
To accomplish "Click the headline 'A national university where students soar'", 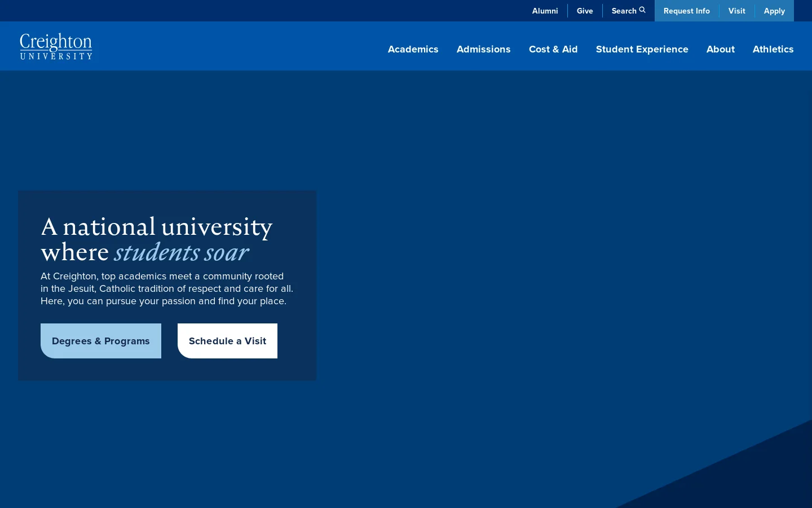I will click(x=157, y=239).
